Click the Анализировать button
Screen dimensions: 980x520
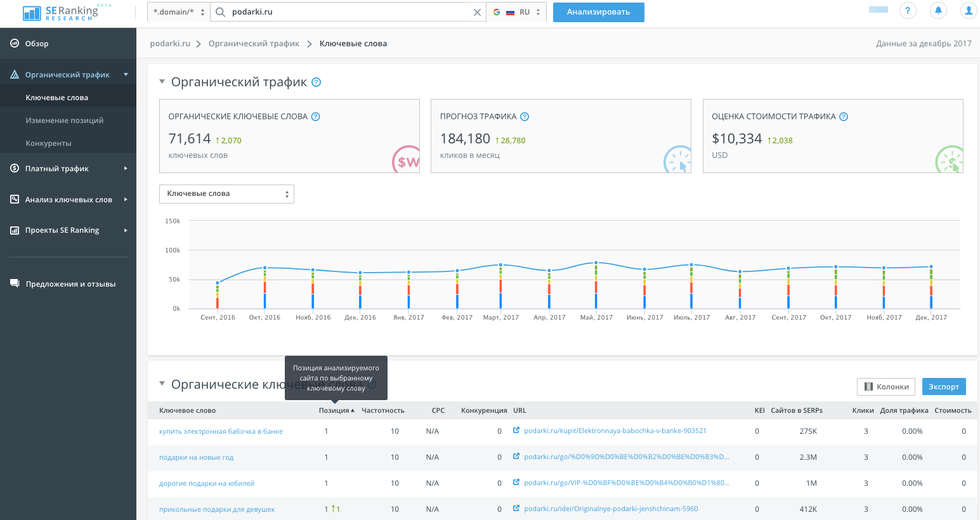pos(598,12)
